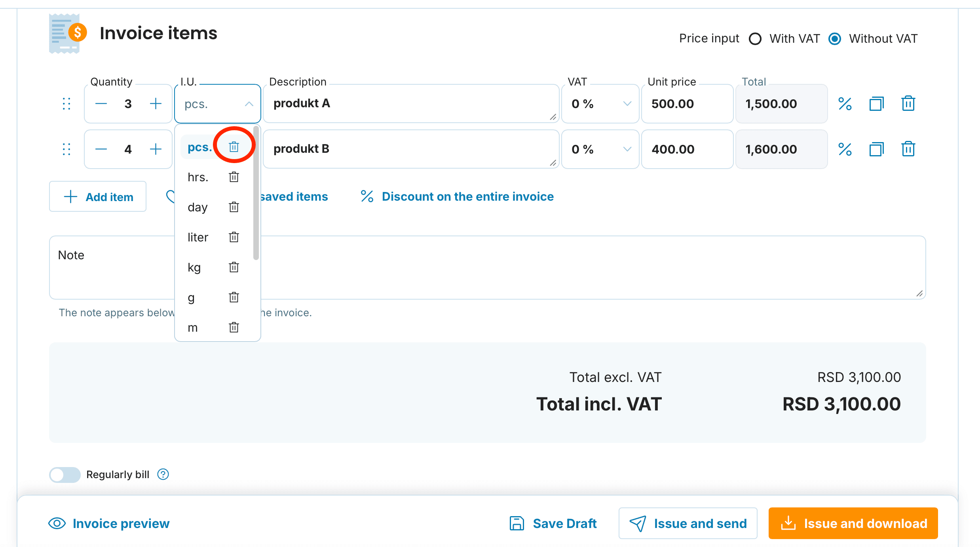Click Issue and download button
Image resolution: width=980 pixels, height=547 pixels.
tap(853, 523)
